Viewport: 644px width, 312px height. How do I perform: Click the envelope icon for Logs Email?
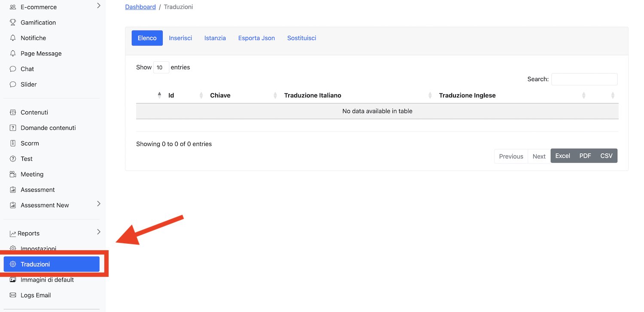(13, 295)
